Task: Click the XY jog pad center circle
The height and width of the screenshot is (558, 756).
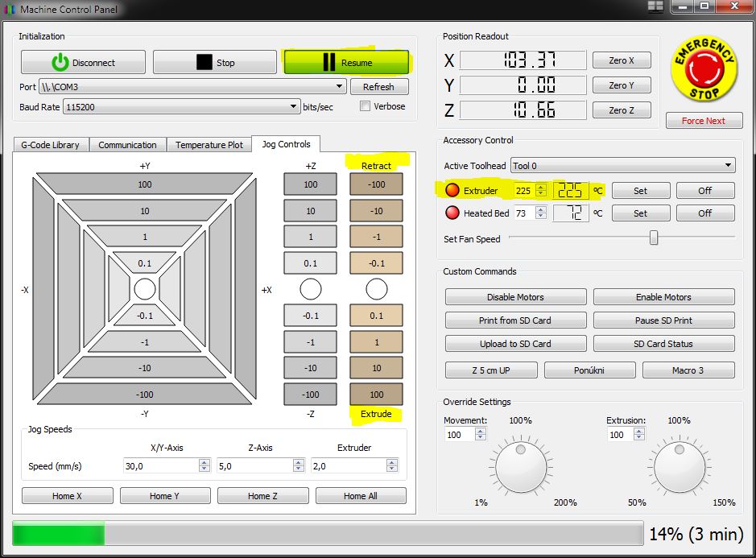Action: click(145, 289)
